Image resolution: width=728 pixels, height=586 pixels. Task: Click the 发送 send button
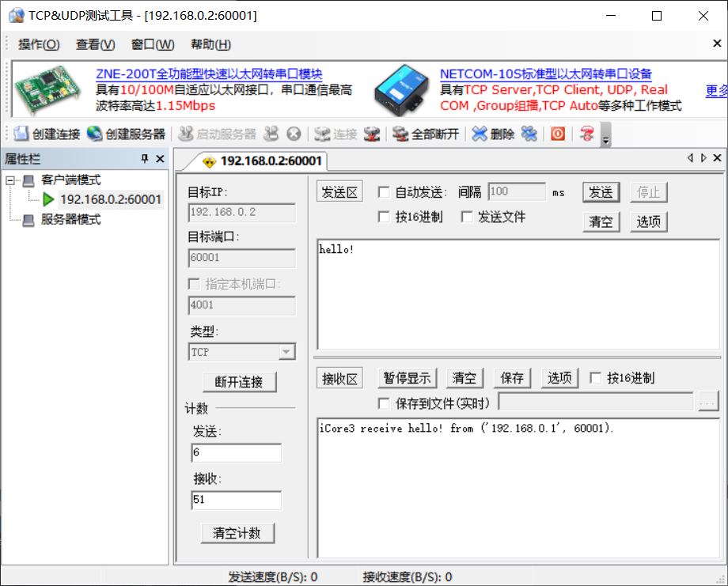601,192
